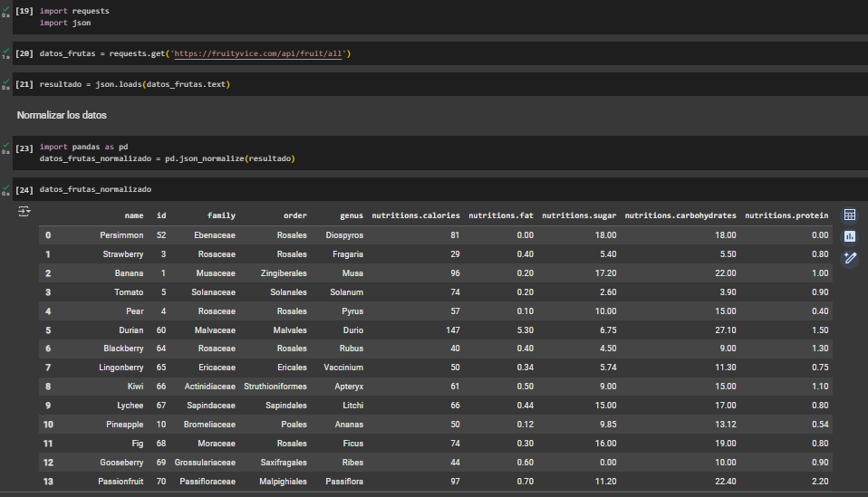Click the 'Saxifragales' order cell
The height and width of the screenshot is (497, 868).
[x=284, y=463]
